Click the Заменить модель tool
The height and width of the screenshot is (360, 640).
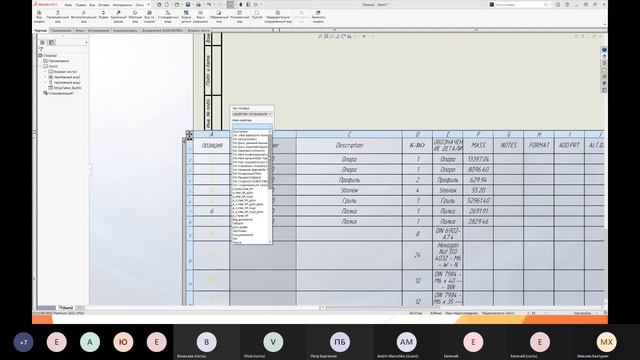[x=318, y=16]
